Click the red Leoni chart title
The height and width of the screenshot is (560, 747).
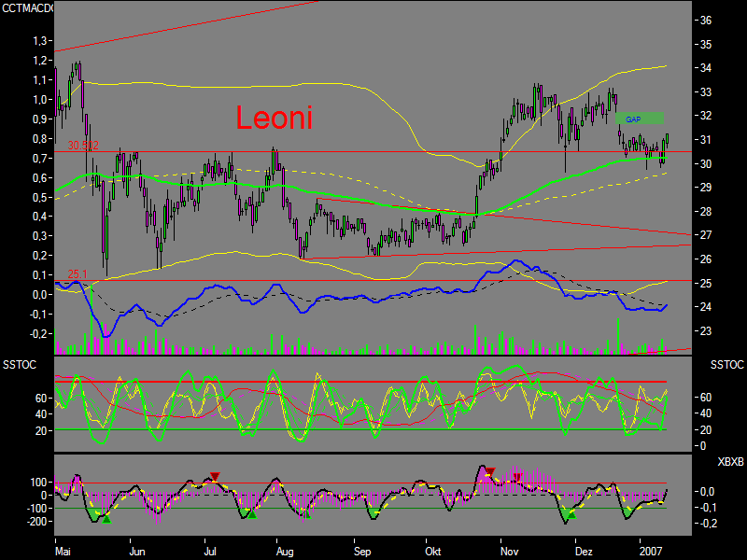(275, 119)
